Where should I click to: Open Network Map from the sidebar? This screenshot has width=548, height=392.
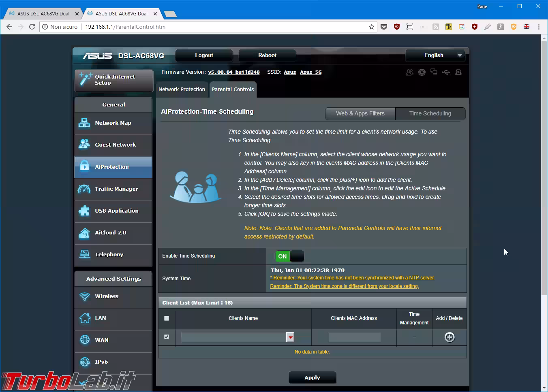[x=113, y=123]
